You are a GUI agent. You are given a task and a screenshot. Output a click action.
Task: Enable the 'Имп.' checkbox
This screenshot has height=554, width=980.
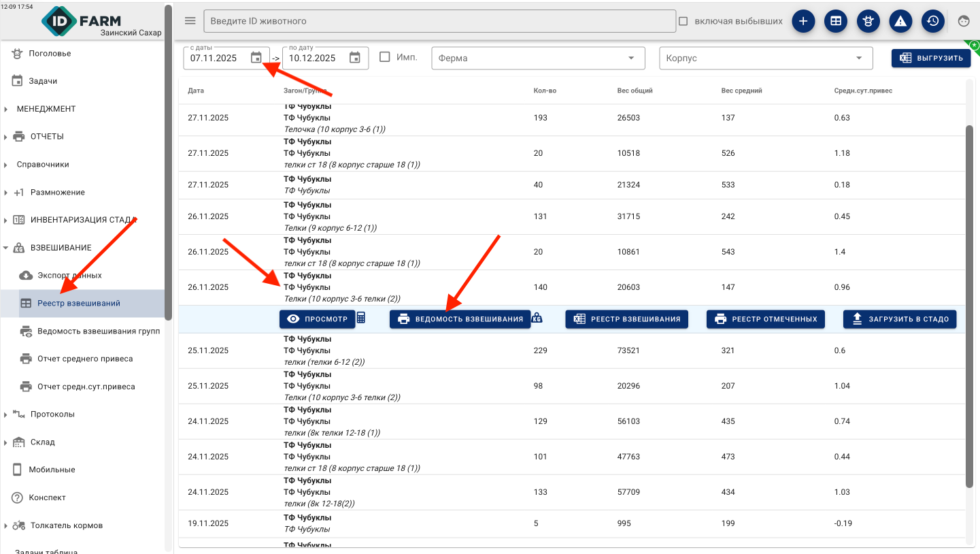(385, 57)
